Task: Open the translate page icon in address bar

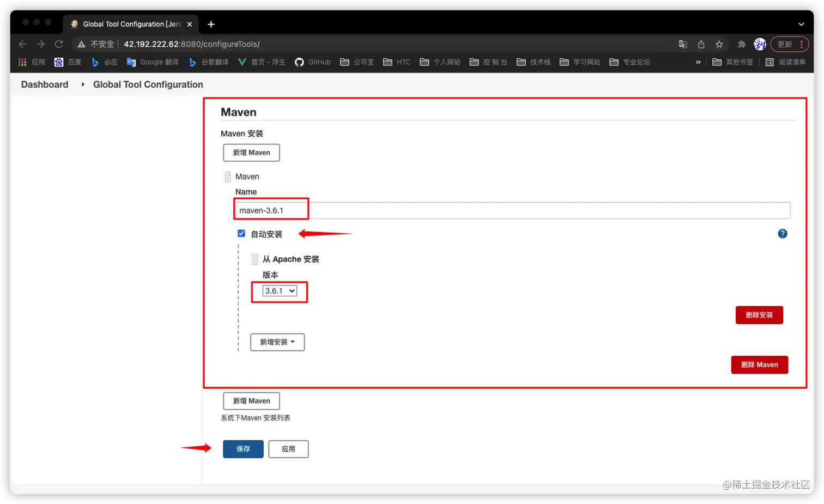Action: pyautogui.click(x=683, y=44)
